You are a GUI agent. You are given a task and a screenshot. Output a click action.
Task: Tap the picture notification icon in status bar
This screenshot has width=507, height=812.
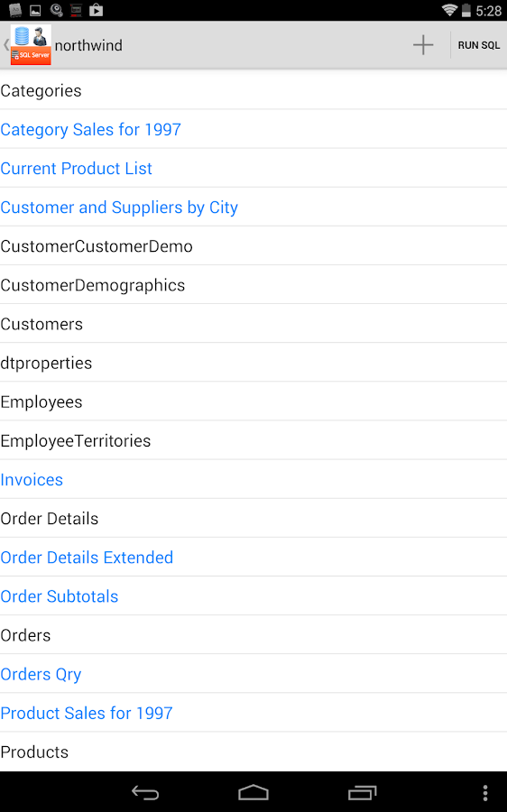pos(35,10)
